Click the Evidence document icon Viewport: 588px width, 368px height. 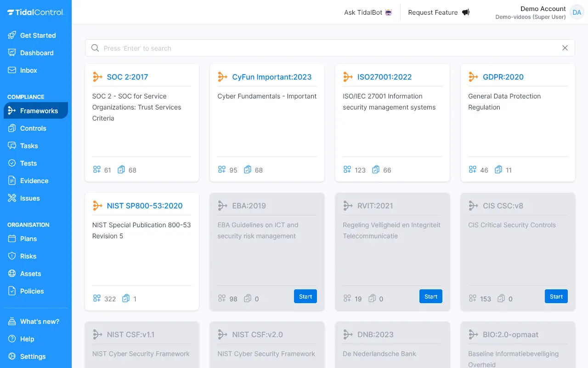(12, 181)
